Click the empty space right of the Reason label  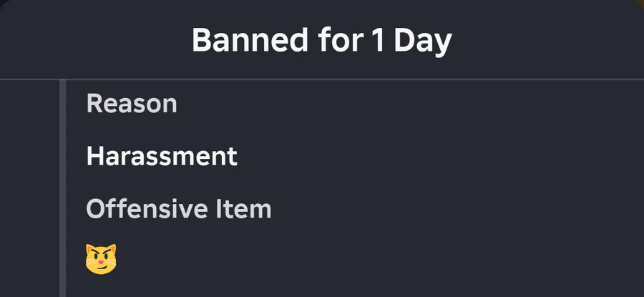tap(411, 103)
